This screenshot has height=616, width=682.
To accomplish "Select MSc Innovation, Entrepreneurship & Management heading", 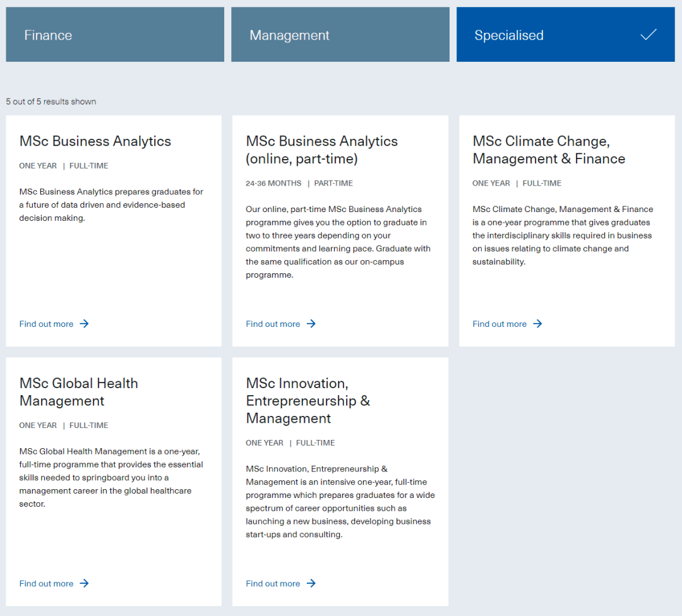I will coord(308,401).
